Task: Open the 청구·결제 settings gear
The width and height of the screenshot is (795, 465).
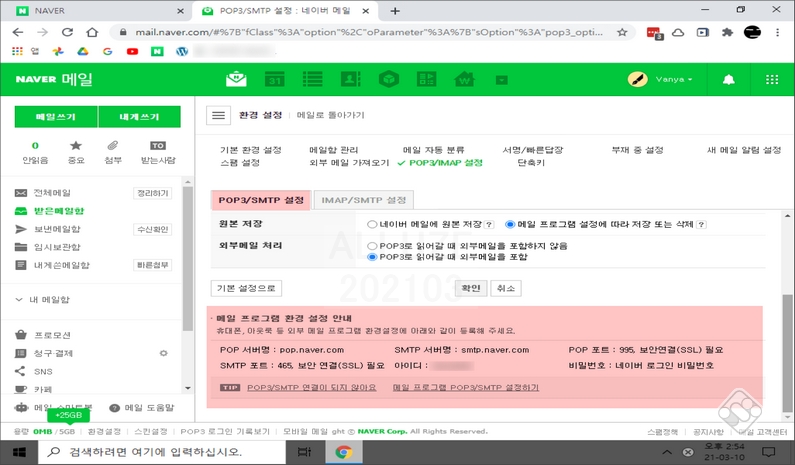Action: click(163, 353)
